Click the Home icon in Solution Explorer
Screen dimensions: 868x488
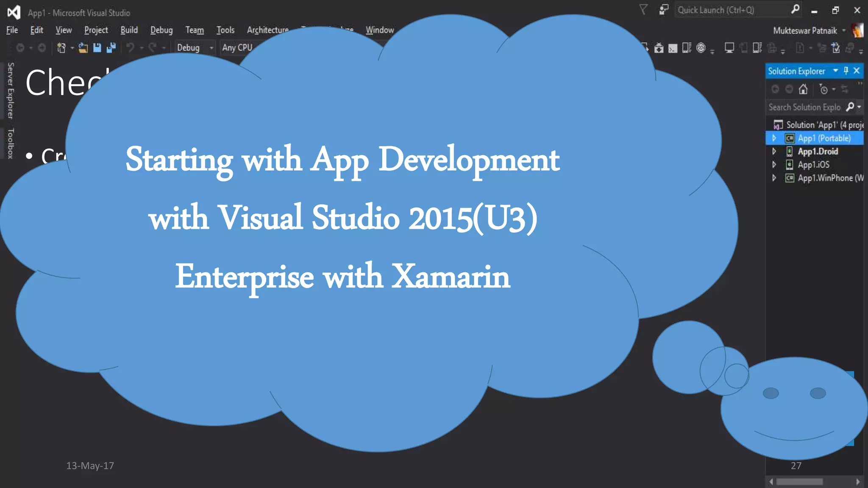pyautogui.click(x=803, y=89)
